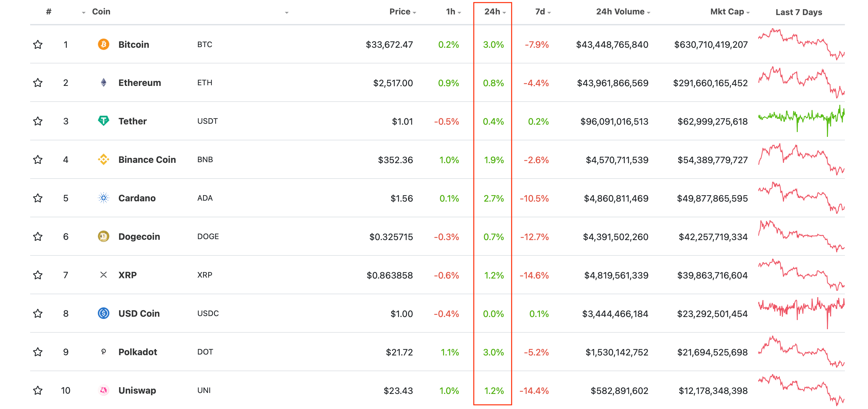This screenshot has height=409, width=868.
Task: Click the USD Coin logo
Action: click(103, 313)
